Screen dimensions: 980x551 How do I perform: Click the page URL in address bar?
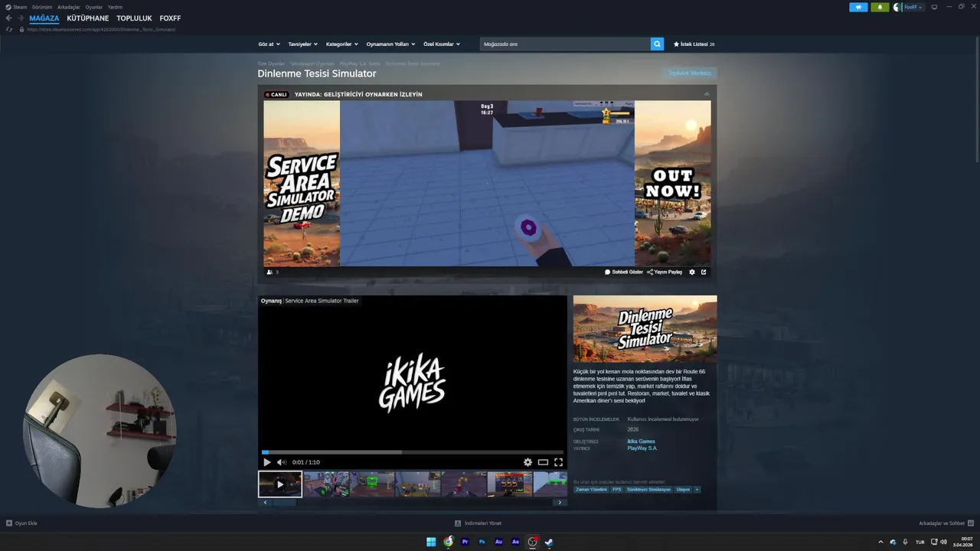click(101, 29)
